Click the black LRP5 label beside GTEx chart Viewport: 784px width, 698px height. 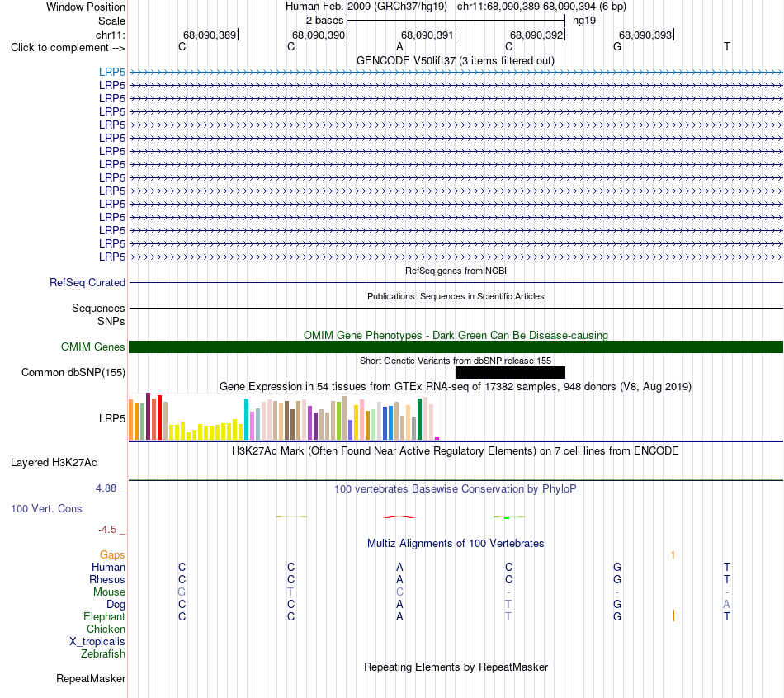112,418
